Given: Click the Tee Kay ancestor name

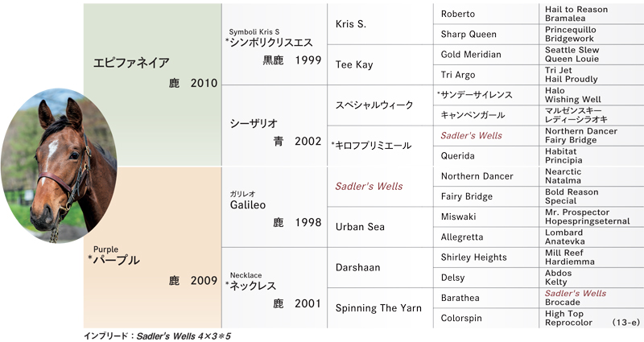Looking at the screenshot, I should pos(354,65).
